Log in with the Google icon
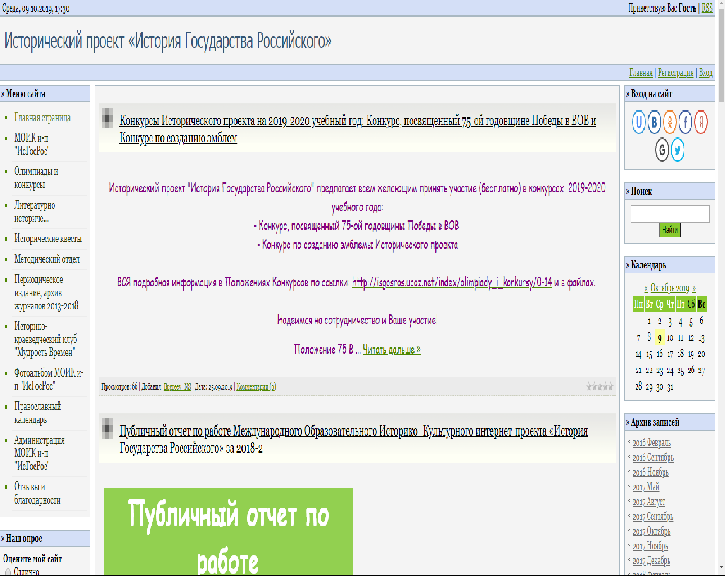The width and height of the screenshot is (728, 576). (x=662, y=150)
